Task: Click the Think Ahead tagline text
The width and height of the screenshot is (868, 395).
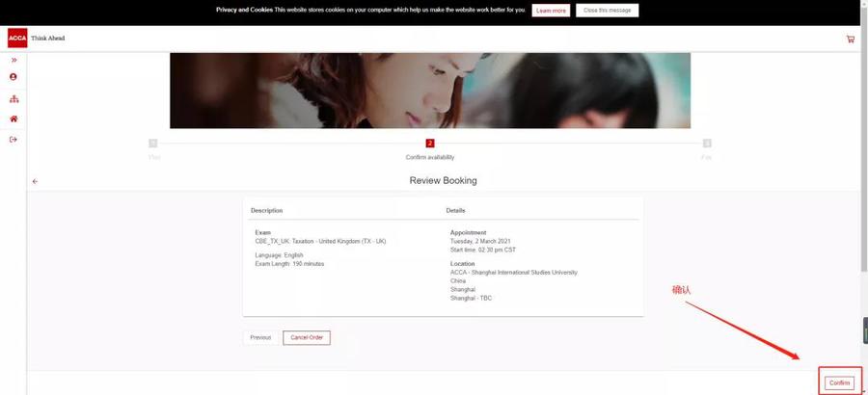Action: pyautogui.click(x=48, y=39)
